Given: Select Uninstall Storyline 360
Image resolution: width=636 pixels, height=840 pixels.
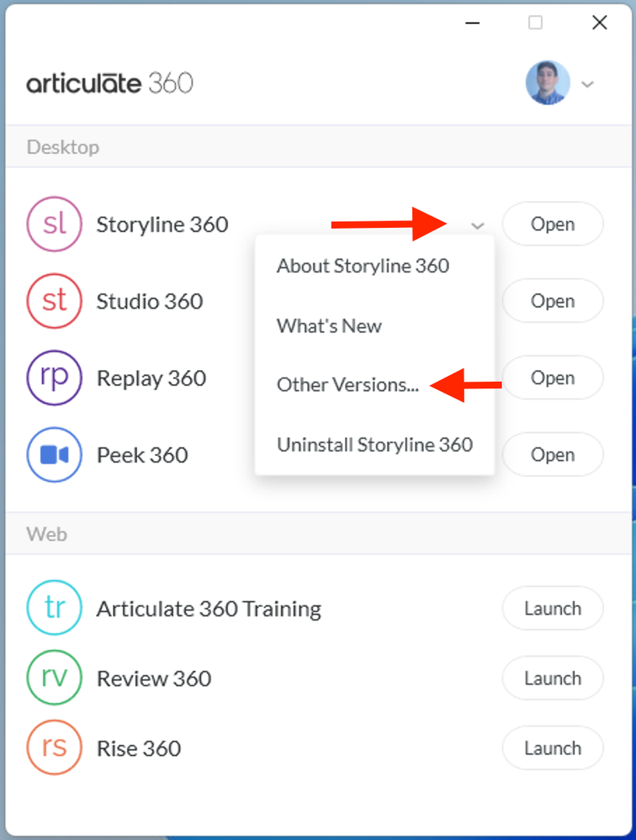Looking at the screenshot, I should click(x=374, y=445).
